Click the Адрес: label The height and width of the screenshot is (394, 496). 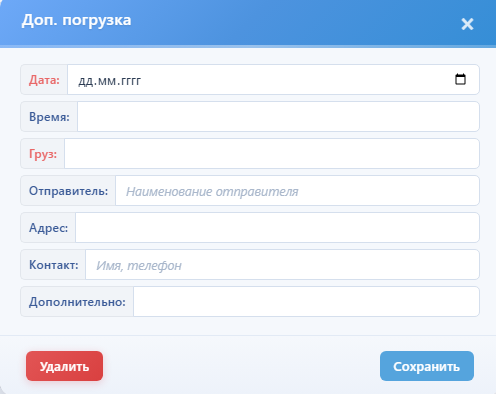pyautogui.click(x=48, y=228)
